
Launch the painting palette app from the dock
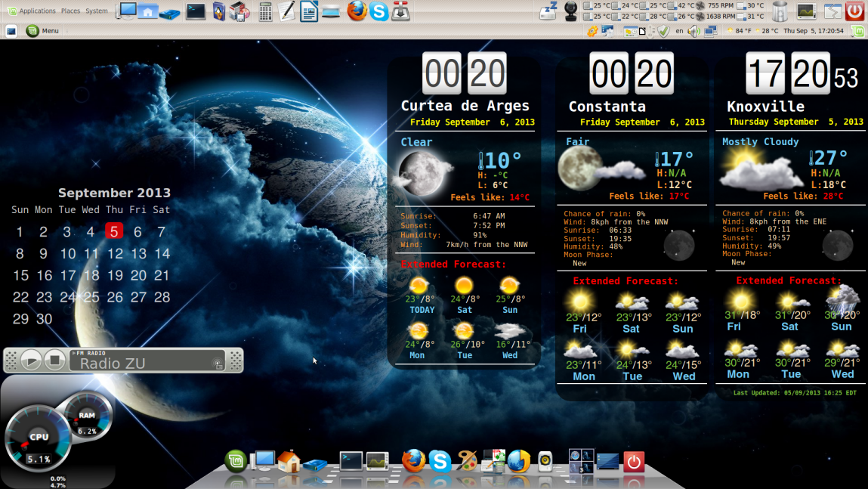point(466,461)
